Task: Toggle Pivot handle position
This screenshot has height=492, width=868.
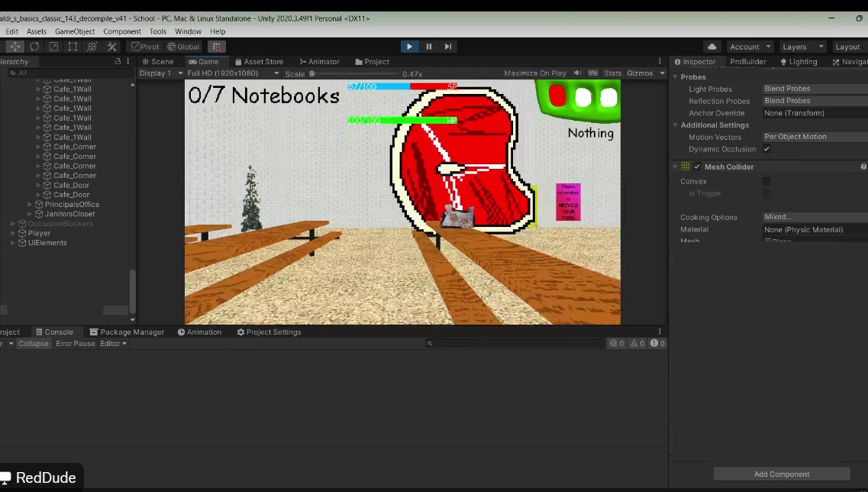Action: [145, 47]
